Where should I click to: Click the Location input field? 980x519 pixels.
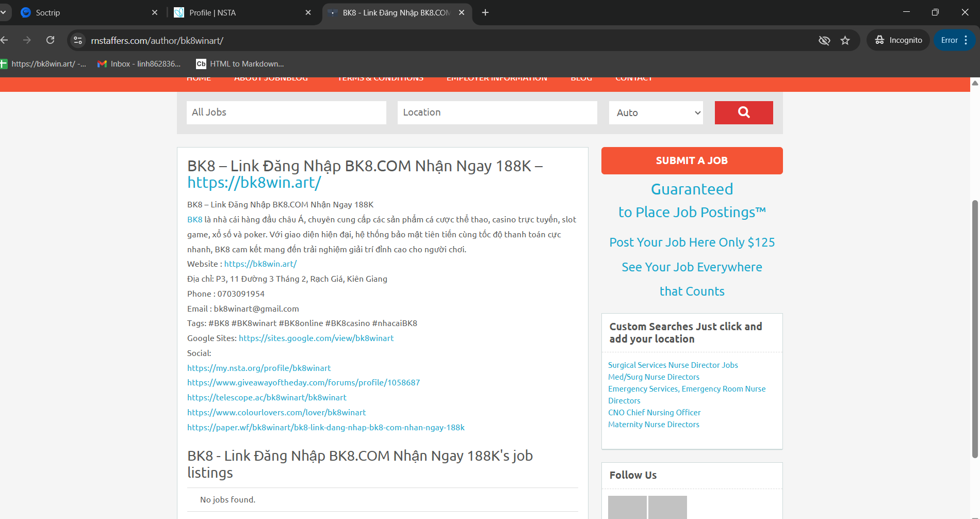tap(497, 112)
